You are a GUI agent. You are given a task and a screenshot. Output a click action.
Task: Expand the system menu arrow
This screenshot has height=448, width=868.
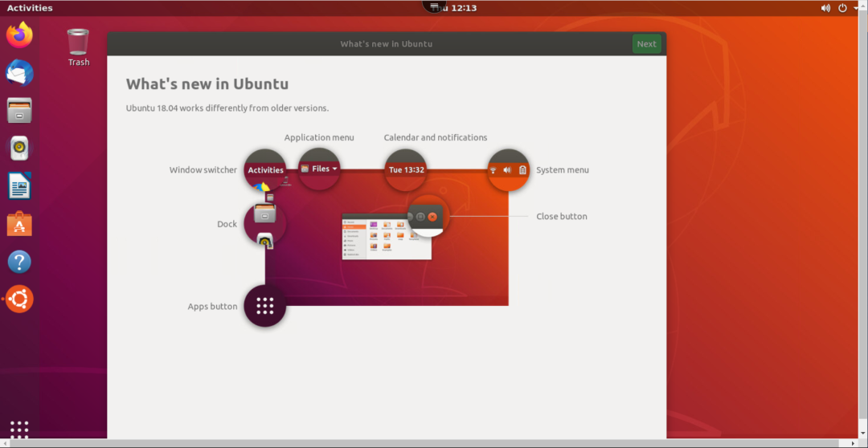[x=857, y=8]
